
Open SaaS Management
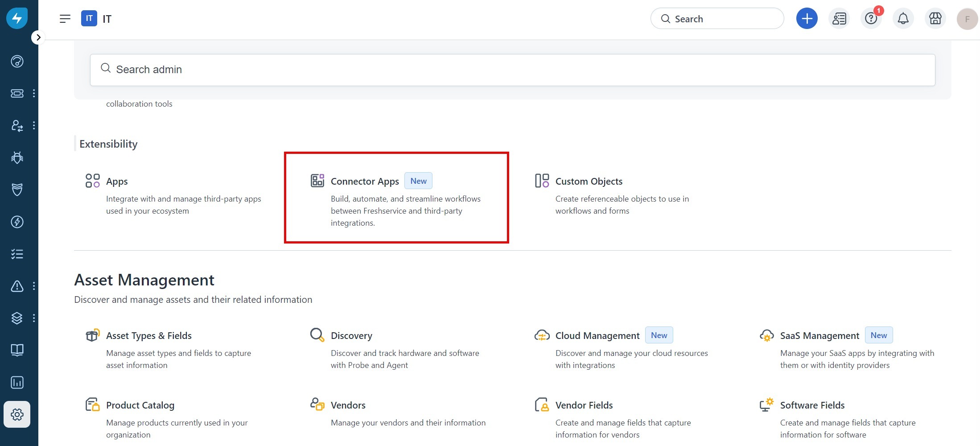tap(819, 336)
